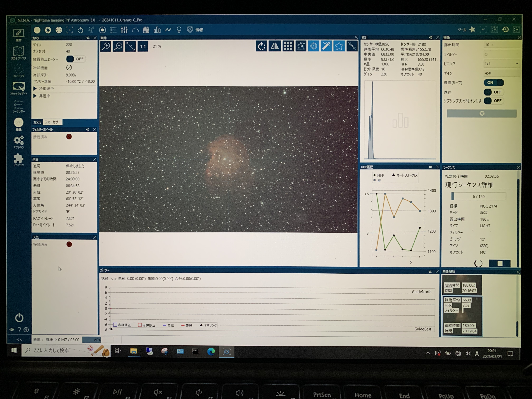
Task: Toggle the 結露防止ヒーター OFF switch
Action: pyautogui.click(x=76, y=59)
